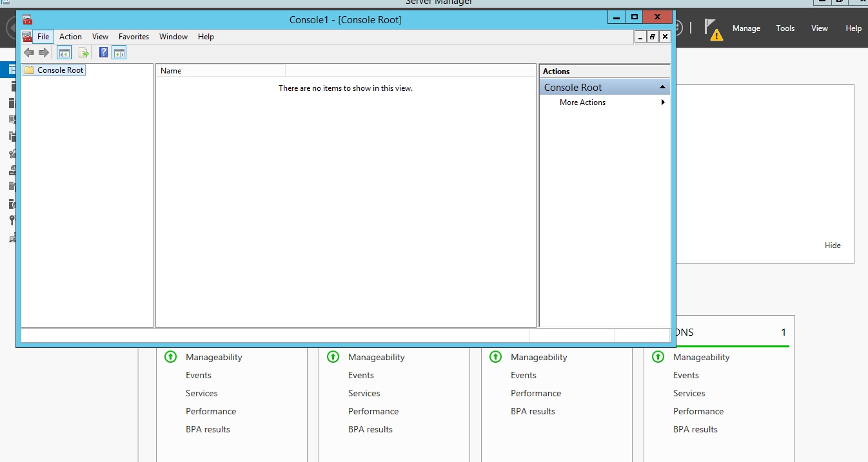Image resolution: width=868 pixels, height=462 pixels.
Task: Click the Hide link in the welcome tile
Action: [832, 245]
